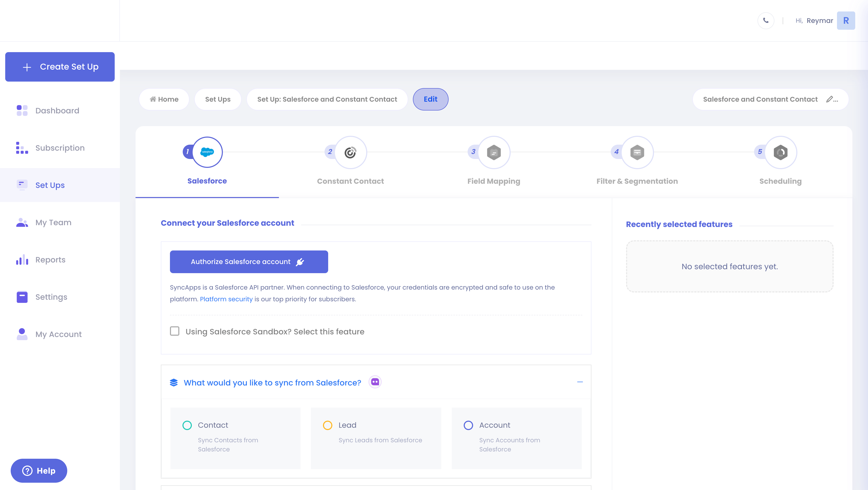Click 'No selected features yet.' text
The image size is (868, 490).
coord(730,267)
